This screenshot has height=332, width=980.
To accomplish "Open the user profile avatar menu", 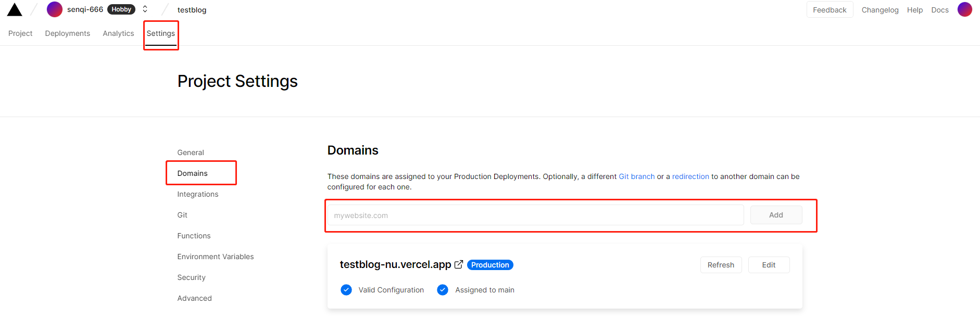I will [964, 9].
